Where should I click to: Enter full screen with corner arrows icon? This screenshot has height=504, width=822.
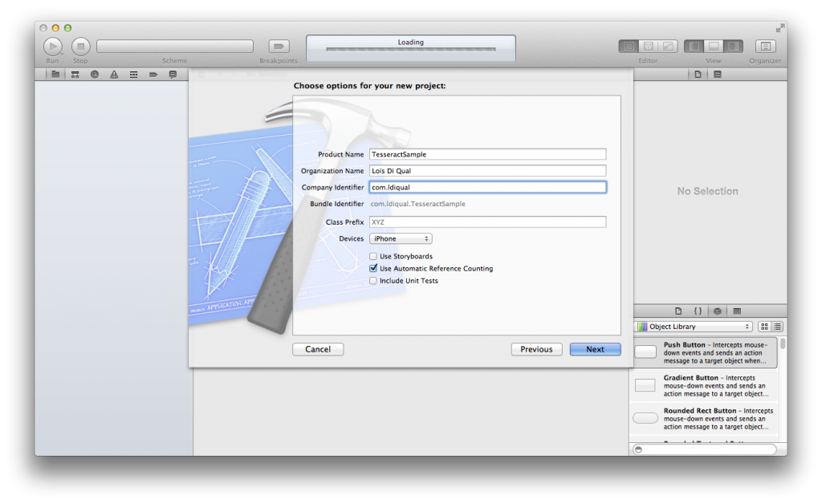[780, 28]
